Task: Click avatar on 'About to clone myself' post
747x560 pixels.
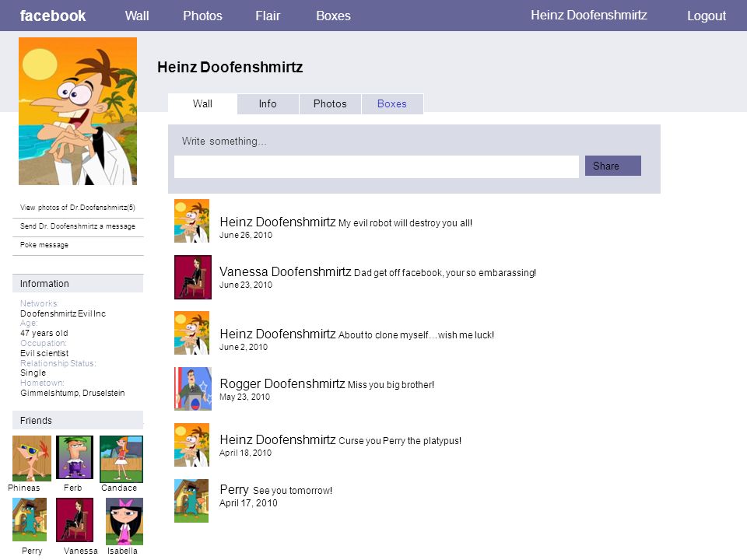Action: click(x=191, y=333)
